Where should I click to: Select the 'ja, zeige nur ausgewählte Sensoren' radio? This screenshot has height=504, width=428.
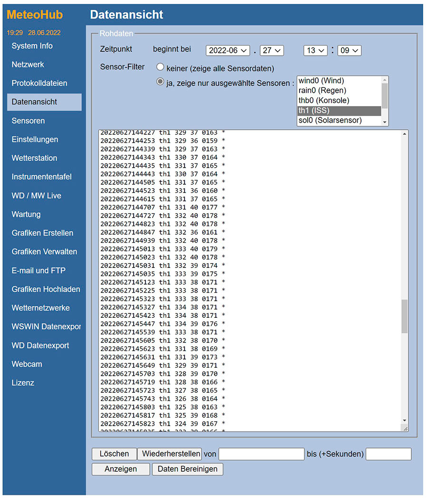[x=160, y=82]
